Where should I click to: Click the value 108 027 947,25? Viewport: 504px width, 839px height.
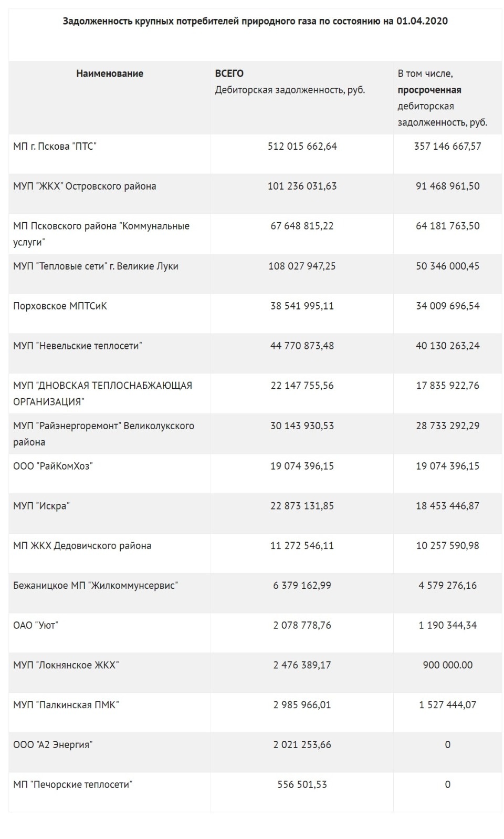pos(302,266)
